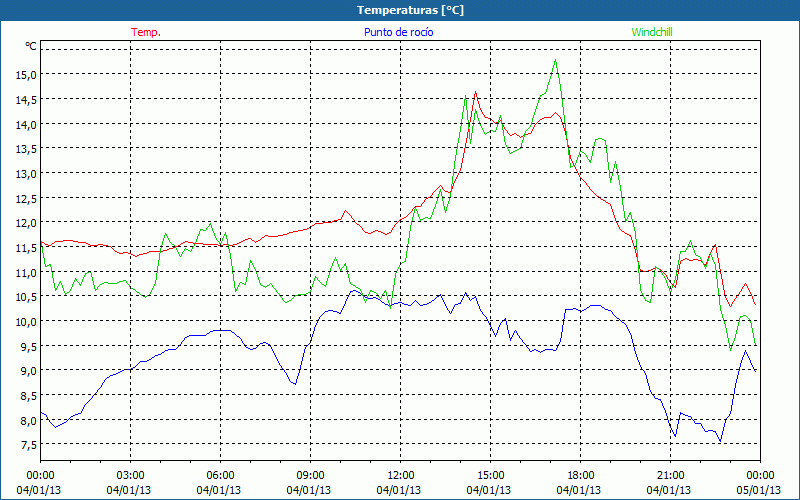800x500 pixels.
Task: Click the red Temp. peak near 14:30
Action: (x=476, y=92)
